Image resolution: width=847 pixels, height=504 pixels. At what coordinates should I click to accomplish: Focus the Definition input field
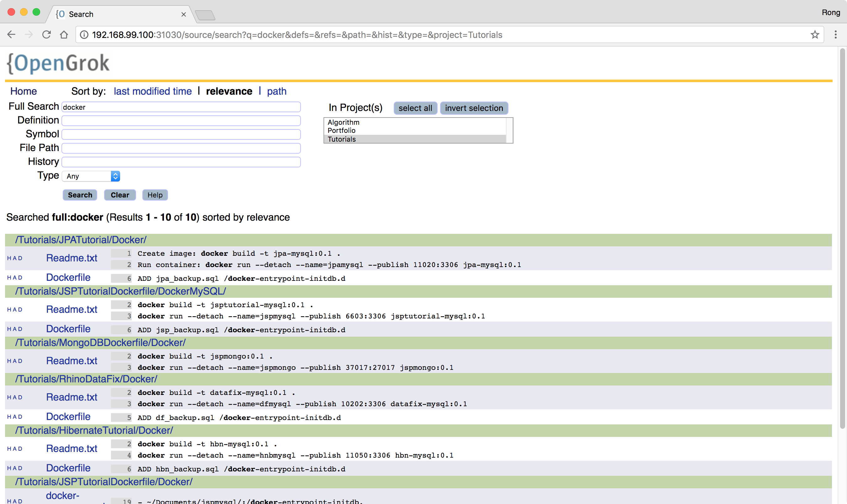tap(181, 121)
